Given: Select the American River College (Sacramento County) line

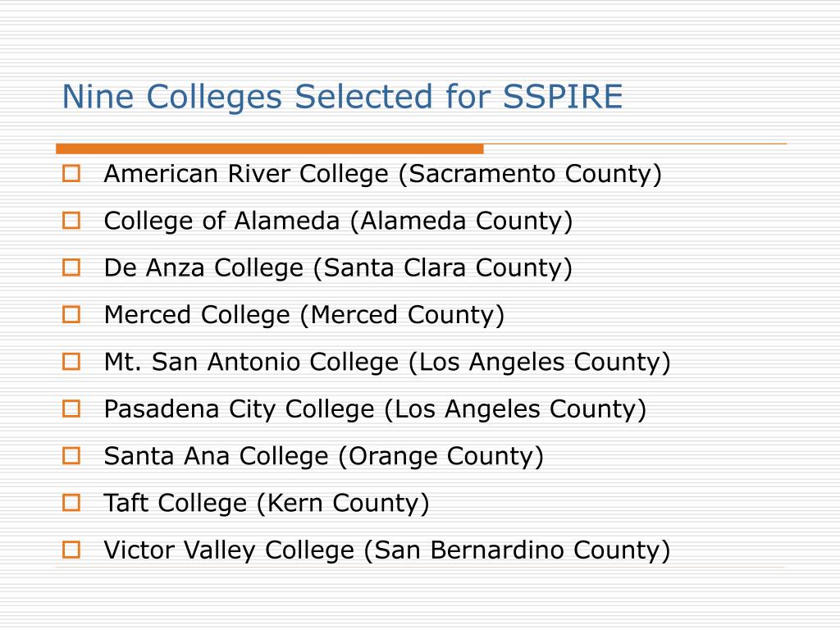Looking at the screenshot, I should click(x=383, y=174).
